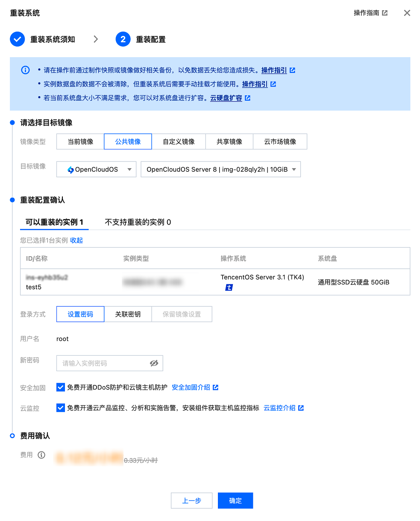The width and height of the screenshot is (420, 521).
Task: Open the OpenCloudOS Server 8 version dropdown
Action: (220, 169)
